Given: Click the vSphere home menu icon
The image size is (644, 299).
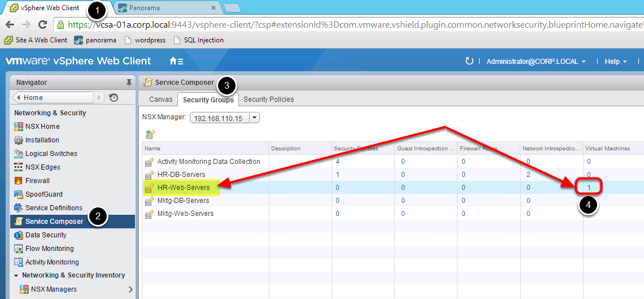Looking at the screenshot, I should (177, 61).
